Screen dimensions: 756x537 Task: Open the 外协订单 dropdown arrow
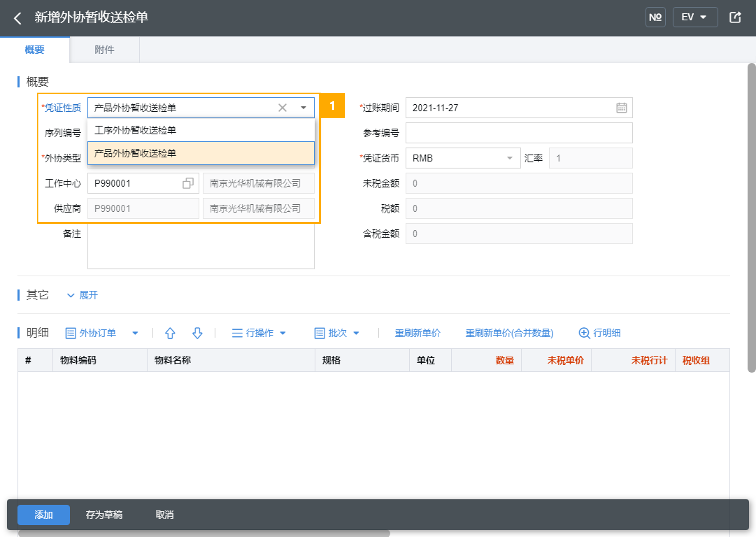point(135,333)
